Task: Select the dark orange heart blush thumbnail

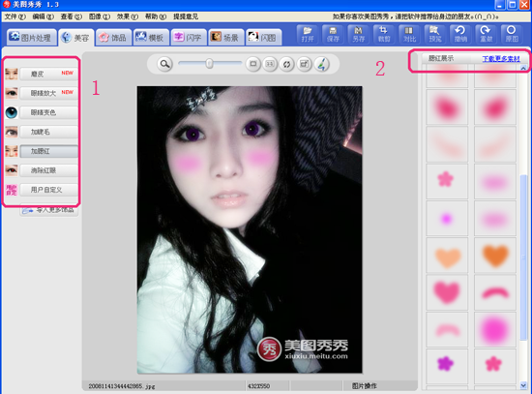Action: (x=495, y=256)
